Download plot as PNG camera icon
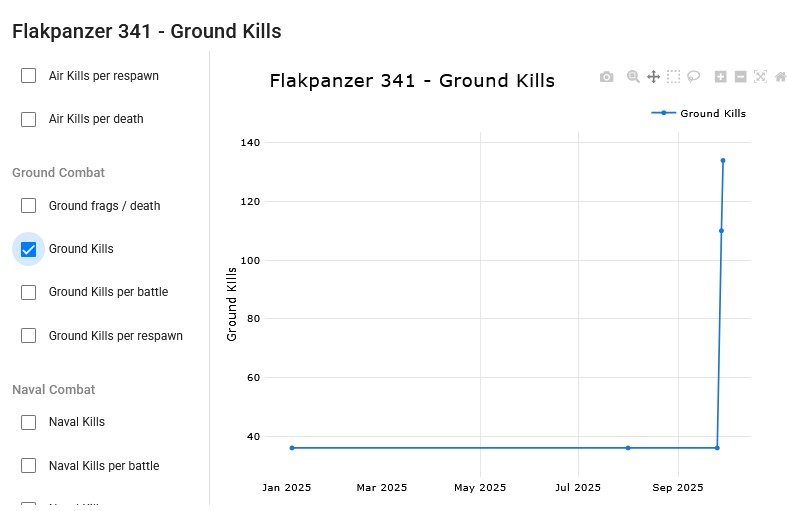788x511 pixels. 606,77
